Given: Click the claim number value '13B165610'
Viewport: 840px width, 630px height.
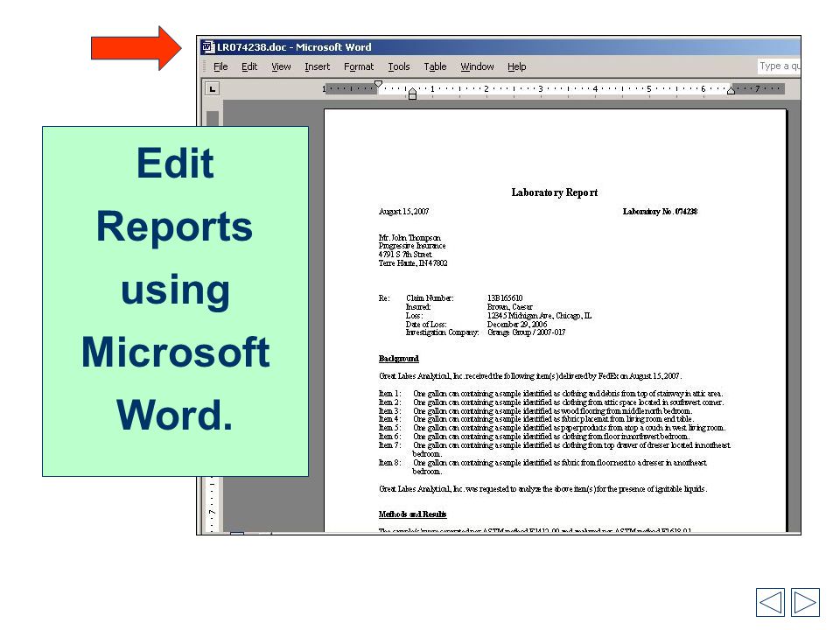Looking at the screenshot, I should pyautogui.click(x=505, y=298).
